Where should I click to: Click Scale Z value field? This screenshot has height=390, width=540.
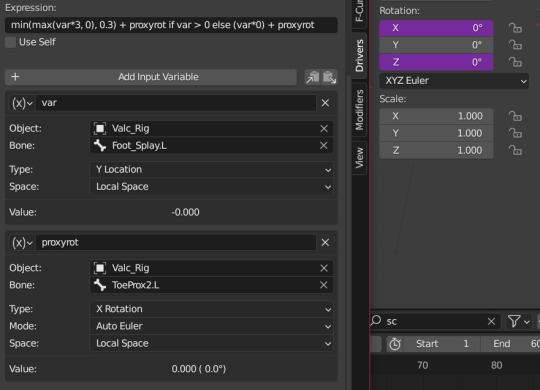436,151
